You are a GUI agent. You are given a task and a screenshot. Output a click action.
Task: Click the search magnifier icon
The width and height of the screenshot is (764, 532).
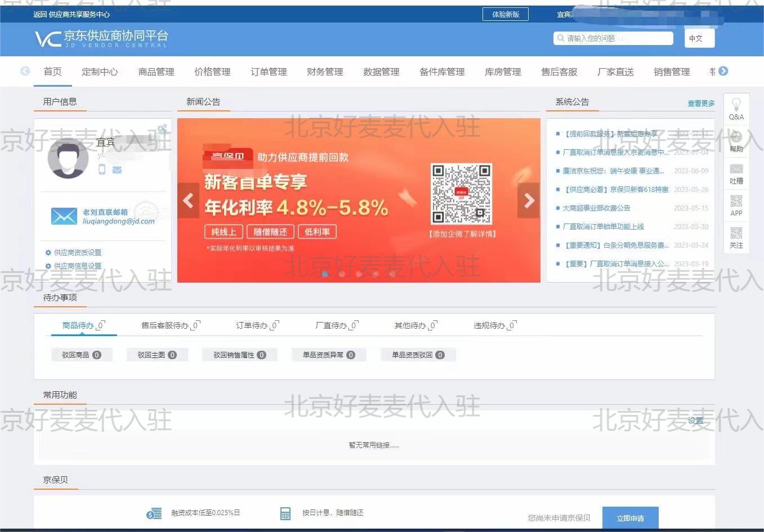(560, 38)
